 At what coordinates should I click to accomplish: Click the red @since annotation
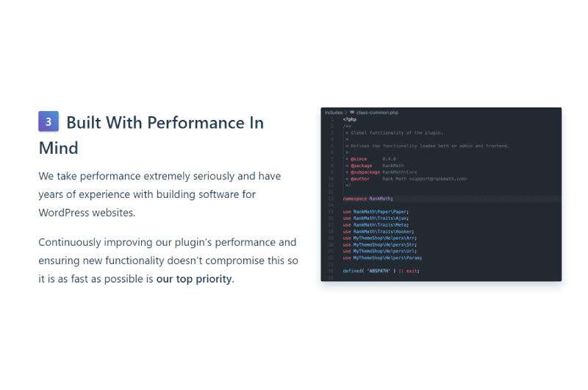coord(359,159)
